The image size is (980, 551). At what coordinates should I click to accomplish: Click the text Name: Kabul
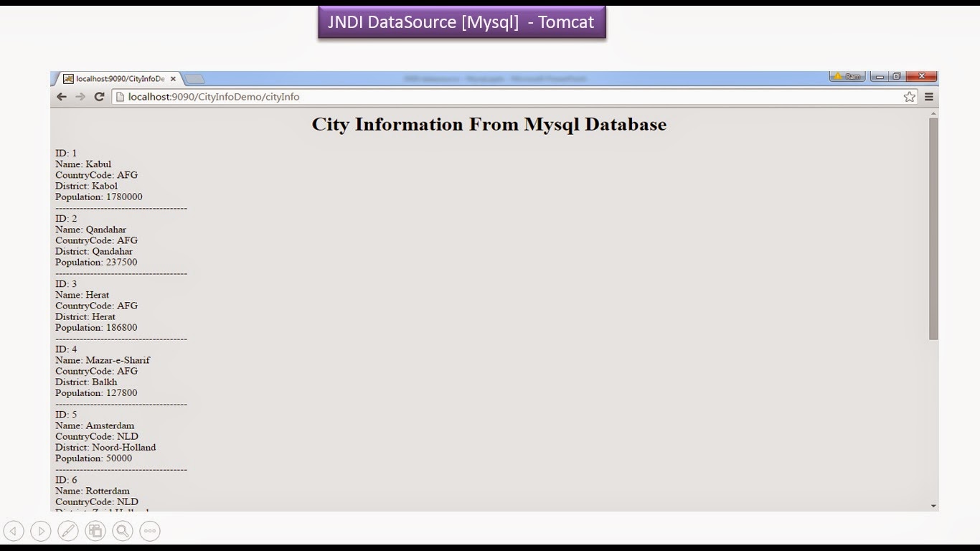pyautogui.click(x=83, y=164)
